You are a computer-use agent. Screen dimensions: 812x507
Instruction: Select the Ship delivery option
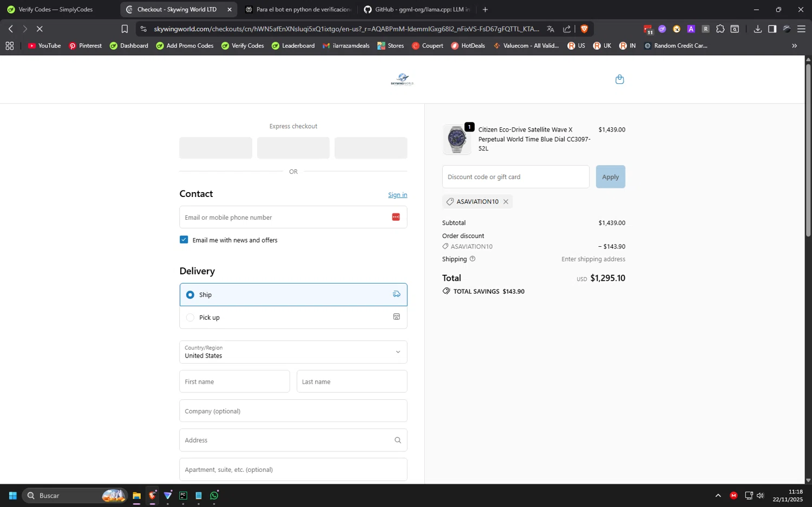(293, 295)
